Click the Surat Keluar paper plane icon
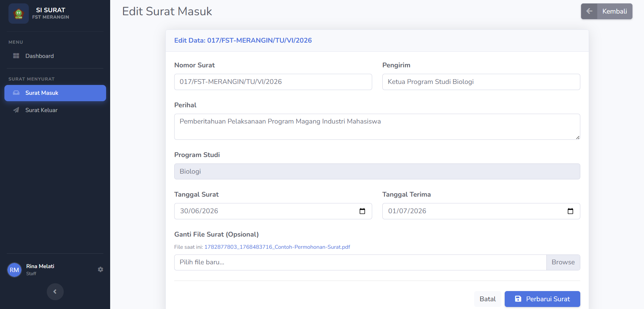644x309 pixels. (x=16, y=110)
